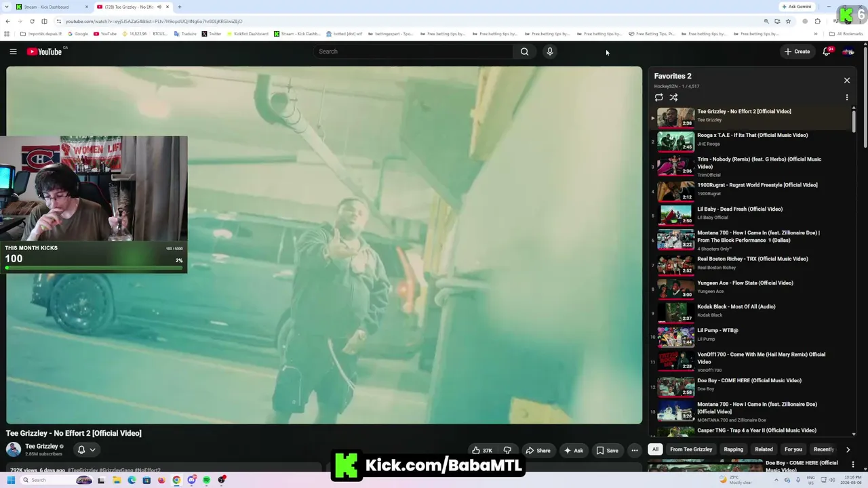Like the Tee Grizzley video
This screenshot has width=868, height=488.
coord(482,450)
